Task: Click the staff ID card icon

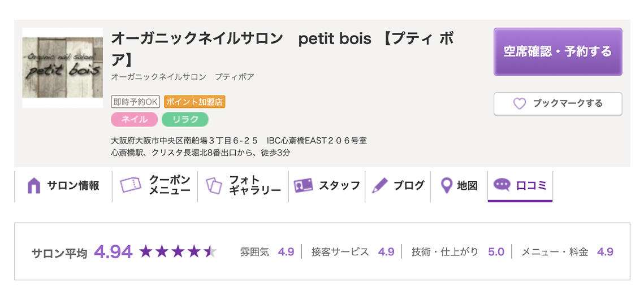Action: pyautogui.click(x=304, y=185)
